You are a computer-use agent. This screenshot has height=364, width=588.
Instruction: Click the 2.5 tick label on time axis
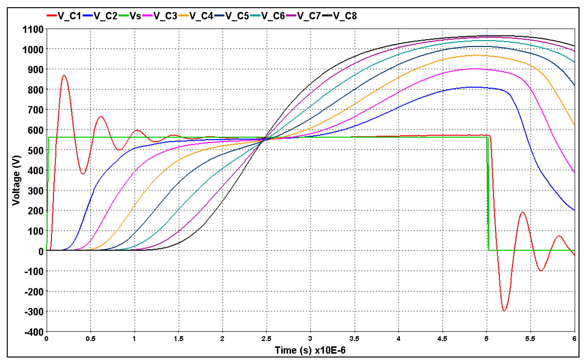pos(266,339)
